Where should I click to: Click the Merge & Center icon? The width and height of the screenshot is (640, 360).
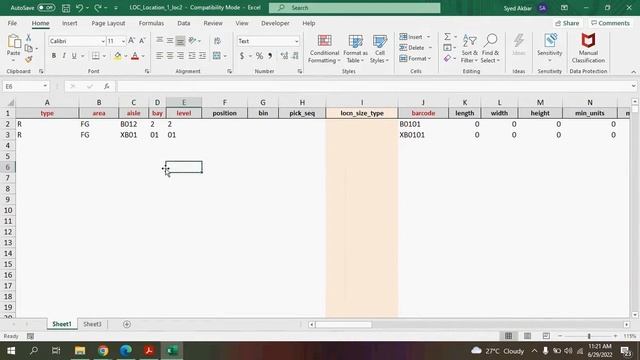pos(217,56)
